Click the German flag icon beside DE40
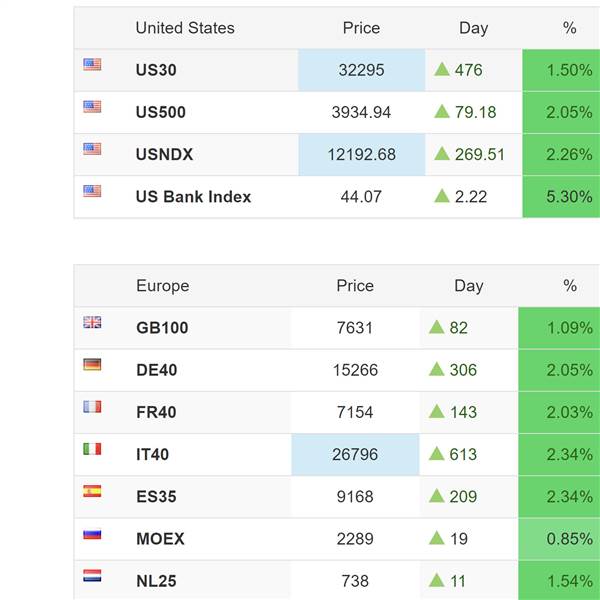 click(92, 364)
